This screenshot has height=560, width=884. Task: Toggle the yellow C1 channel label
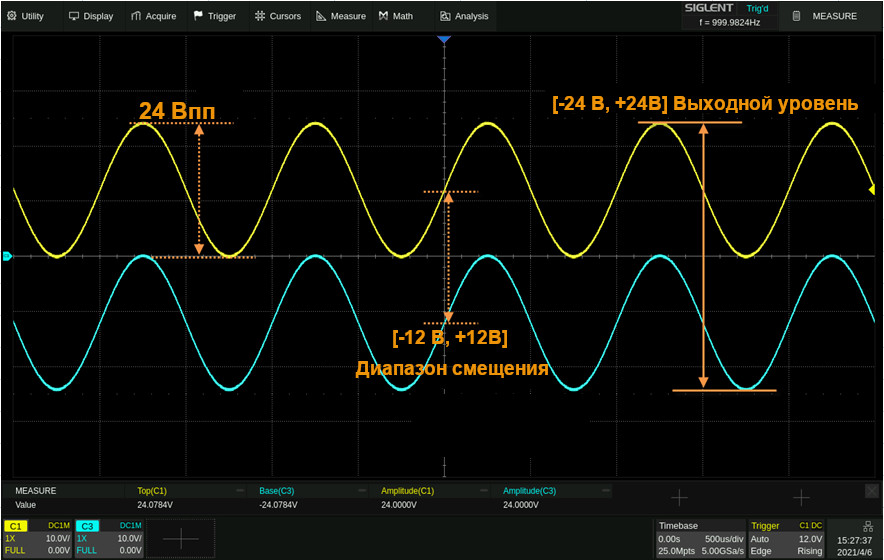[x=17, y=526]
